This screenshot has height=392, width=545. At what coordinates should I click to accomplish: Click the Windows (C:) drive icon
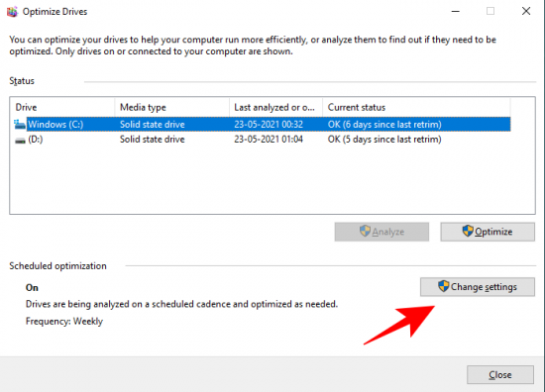20,124
